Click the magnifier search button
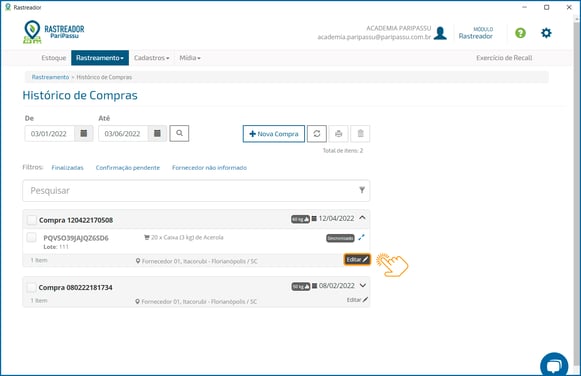 point(179,133)
